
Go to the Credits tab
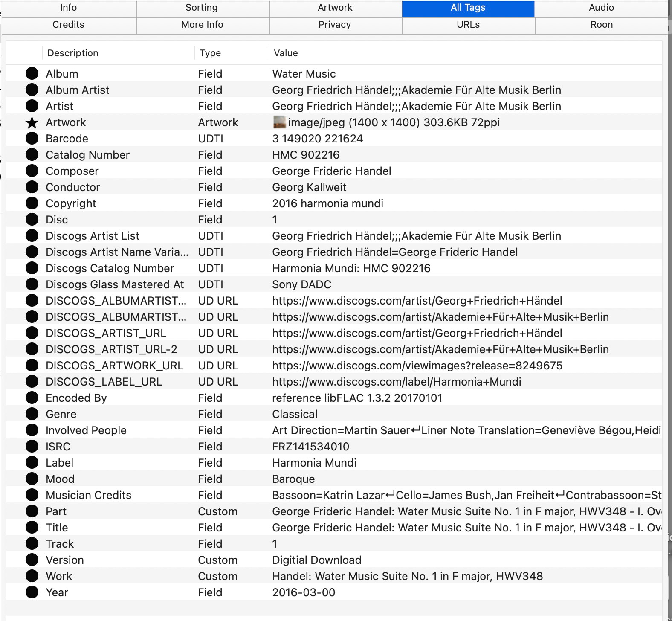[x=68, y=25]
